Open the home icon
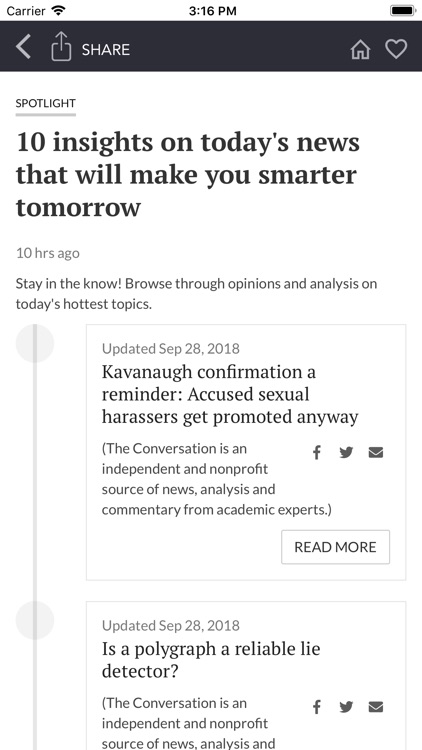 (x=360, y=49)
